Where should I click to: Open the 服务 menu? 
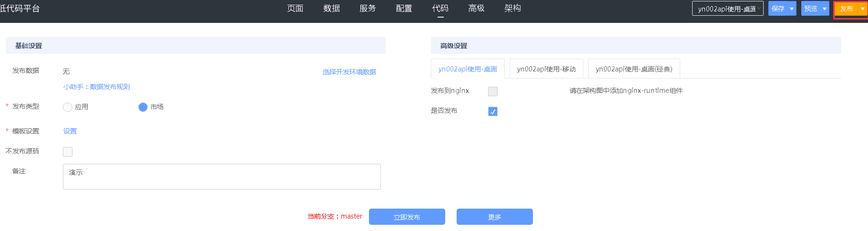368,9
